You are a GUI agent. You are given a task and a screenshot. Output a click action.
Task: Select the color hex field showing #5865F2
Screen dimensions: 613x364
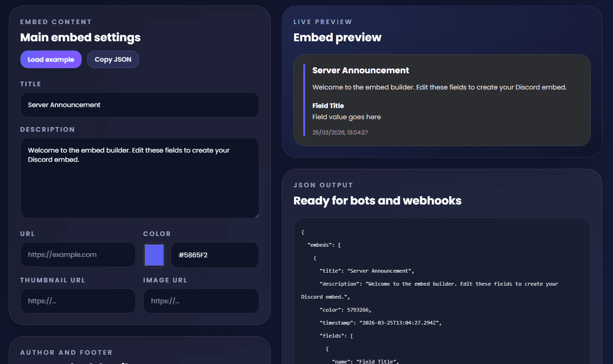214,255
